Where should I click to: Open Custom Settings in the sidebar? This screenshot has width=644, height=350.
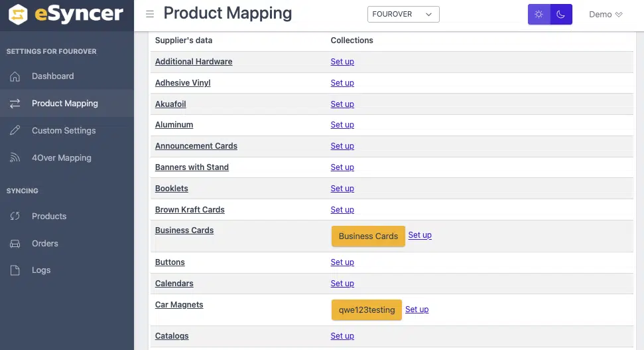[67, 130]
